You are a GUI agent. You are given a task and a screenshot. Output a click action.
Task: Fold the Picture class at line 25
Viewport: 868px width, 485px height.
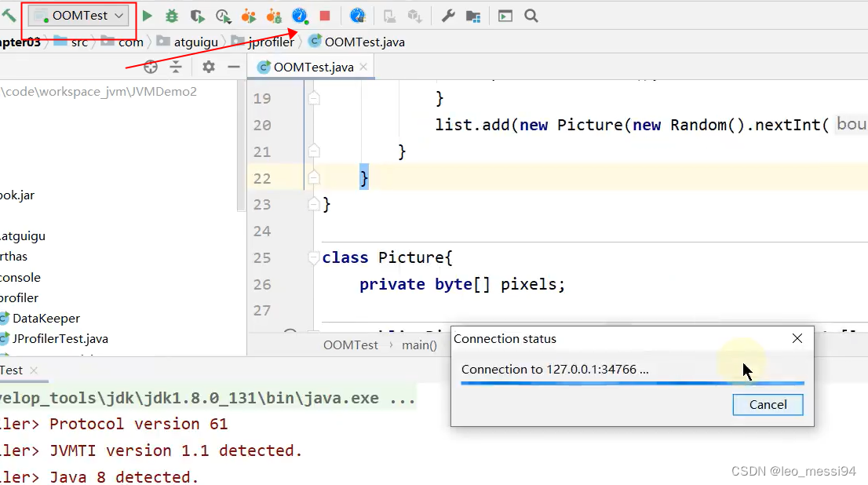(314, 257)
